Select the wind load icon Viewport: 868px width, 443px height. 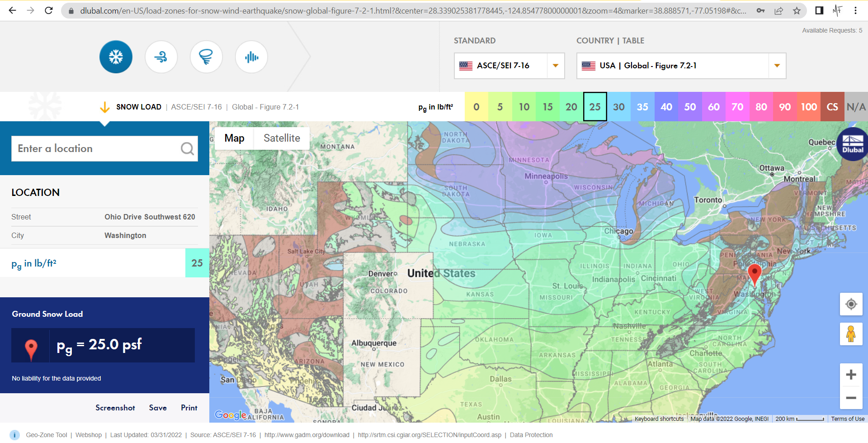[161, 57]
